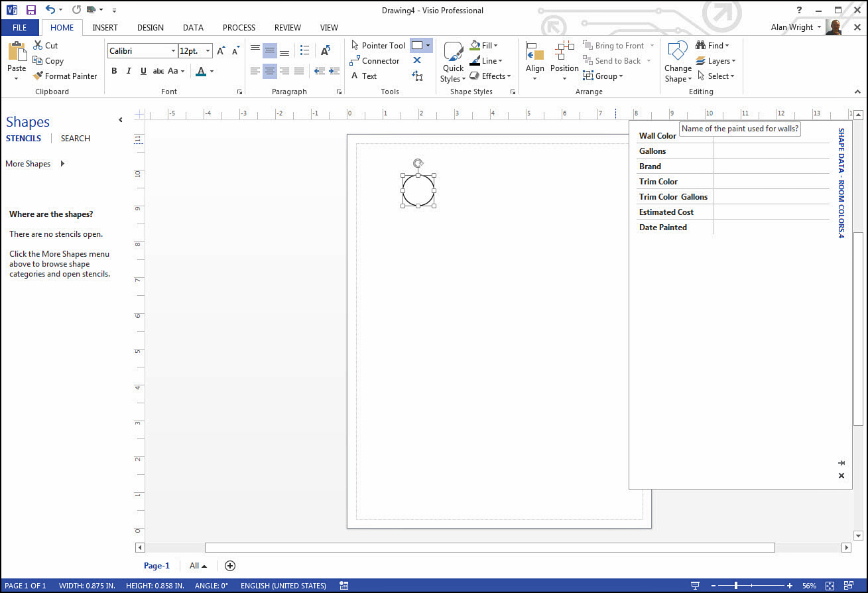Add a new page with the plus icon
This screenshot has width=868, height=593.
230,566
